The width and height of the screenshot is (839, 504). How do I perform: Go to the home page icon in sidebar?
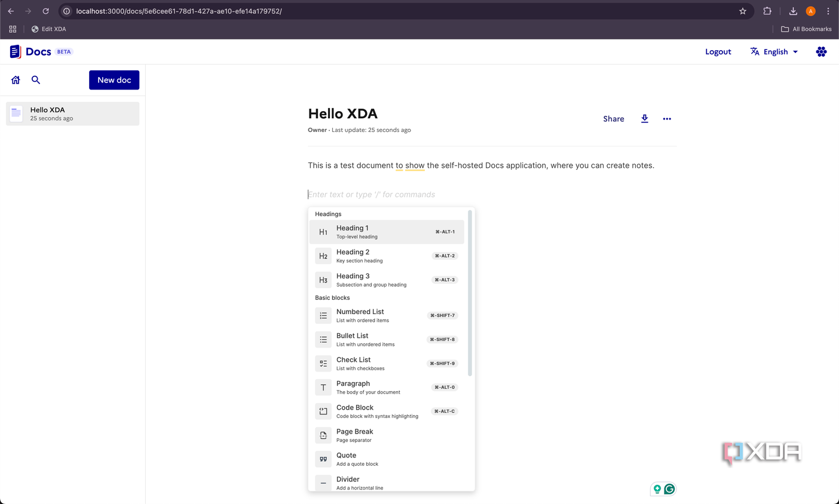[16, 80]
